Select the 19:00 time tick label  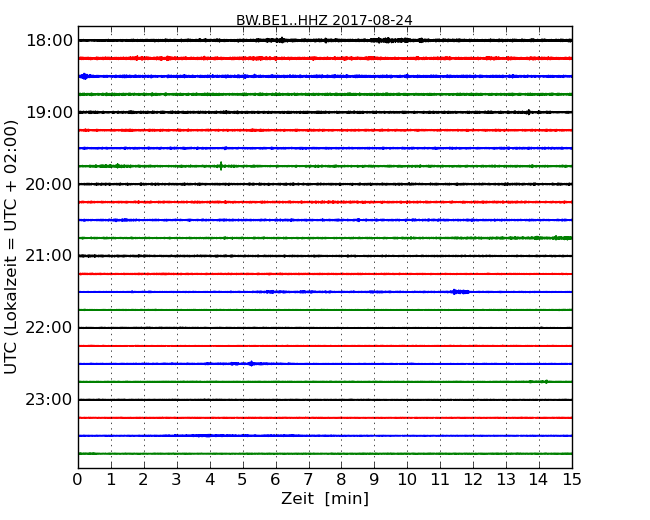point(49,112)
